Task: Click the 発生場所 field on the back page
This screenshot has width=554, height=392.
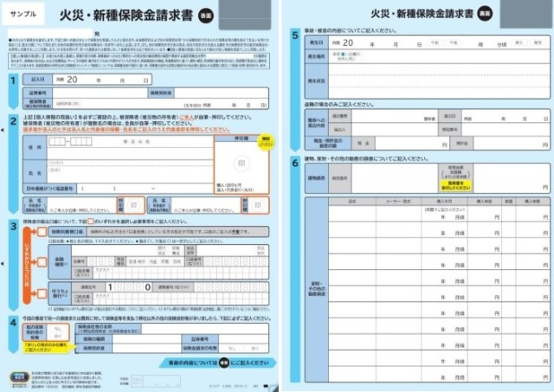Action: coord(439,56)
